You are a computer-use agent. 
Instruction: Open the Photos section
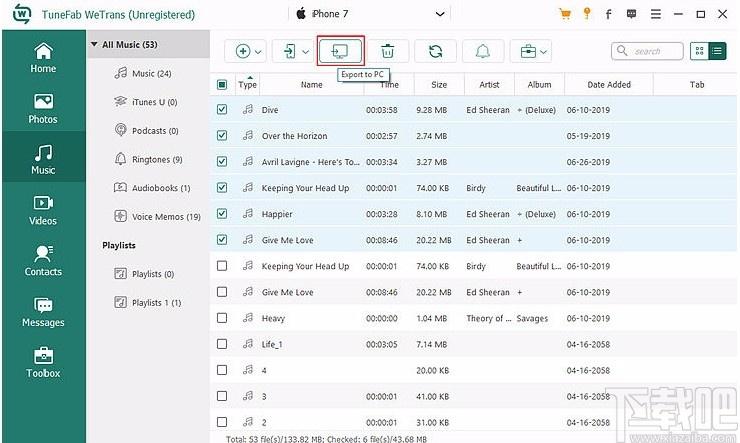[x=43, y=109]
